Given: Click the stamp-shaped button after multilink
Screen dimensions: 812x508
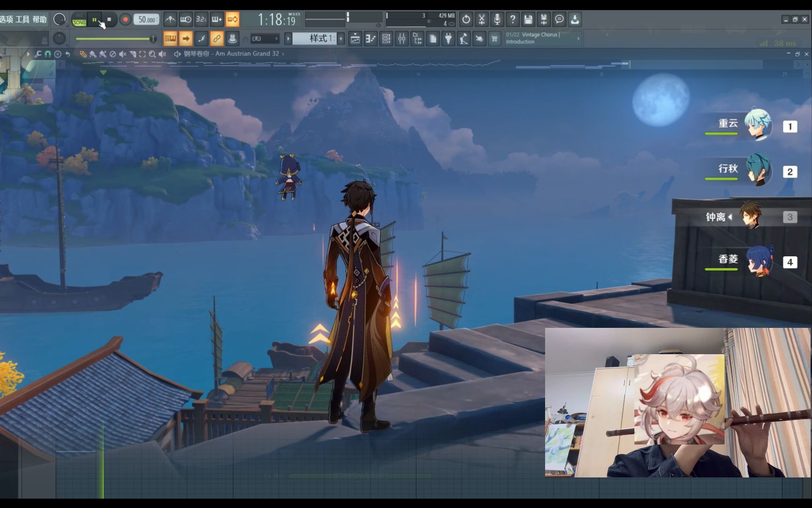Looking at the screenshot, I should pos(232,39).
